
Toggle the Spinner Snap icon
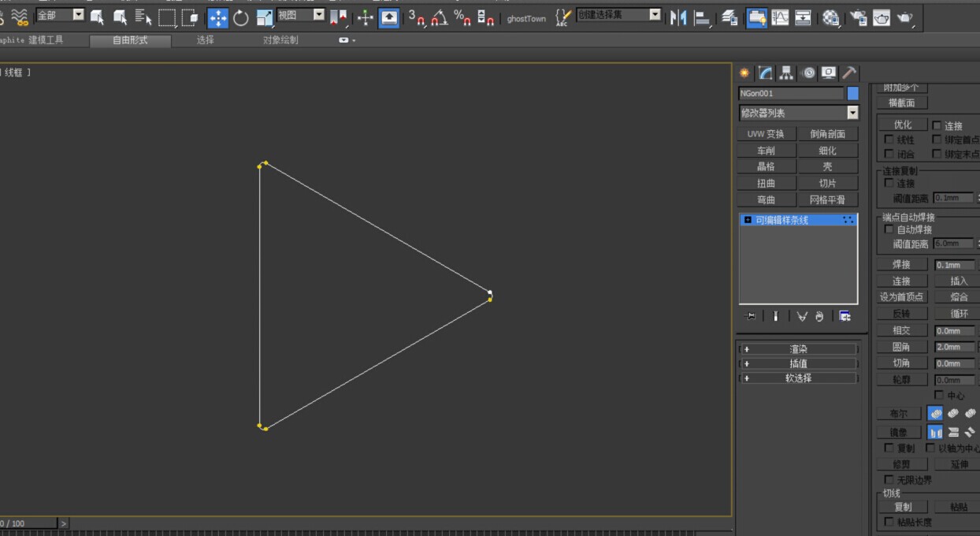coord(485,17)
